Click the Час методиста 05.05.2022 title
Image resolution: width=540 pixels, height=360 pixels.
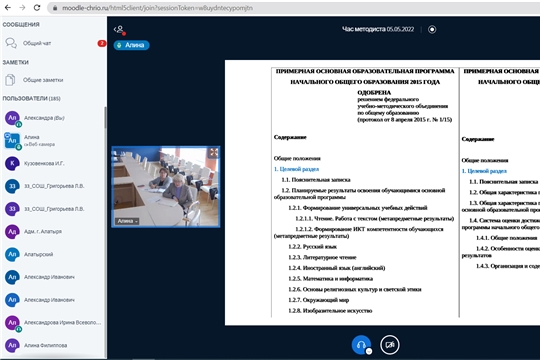[x=378, y=29]
